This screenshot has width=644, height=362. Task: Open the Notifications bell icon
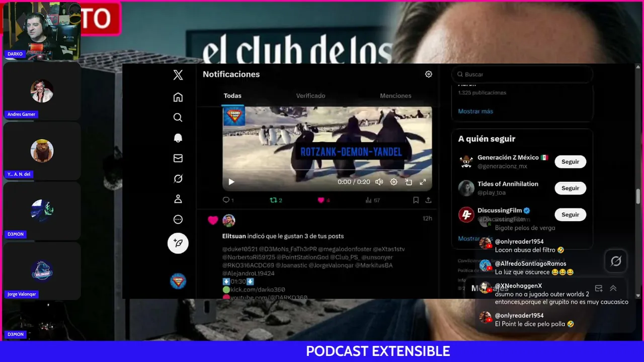(178, 138)
